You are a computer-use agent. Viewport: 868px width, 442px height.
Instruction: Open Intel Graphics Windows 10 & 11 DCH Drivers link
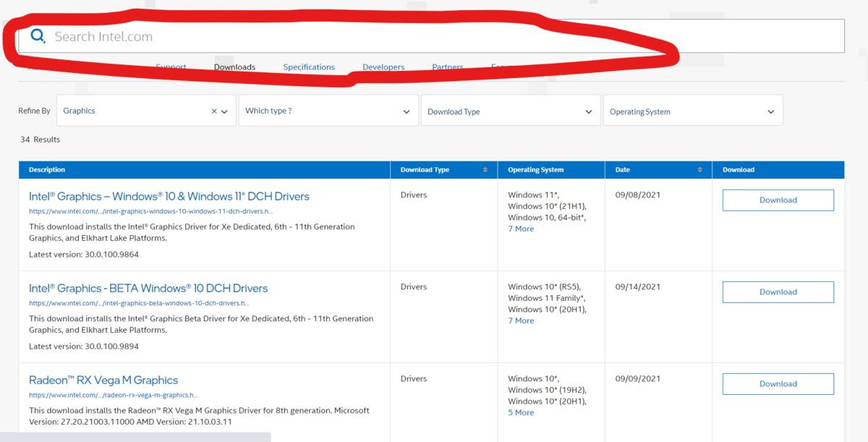pos(169,196)
